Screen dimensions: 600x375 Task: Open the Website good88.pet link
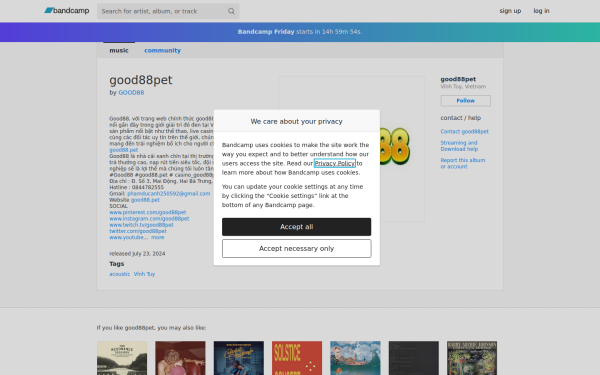[x=145, y=200]
